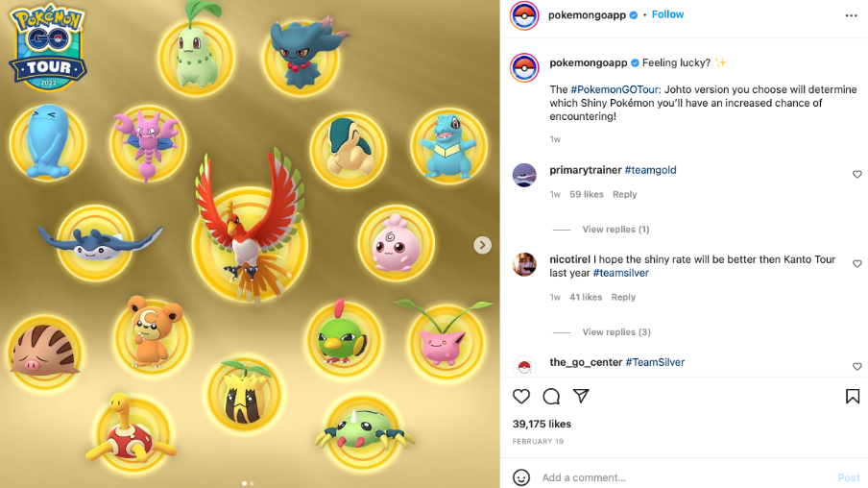Expand View replies (1)
Image resolution: width=868 pixels, height=488 pixels.
click(615, 230)
